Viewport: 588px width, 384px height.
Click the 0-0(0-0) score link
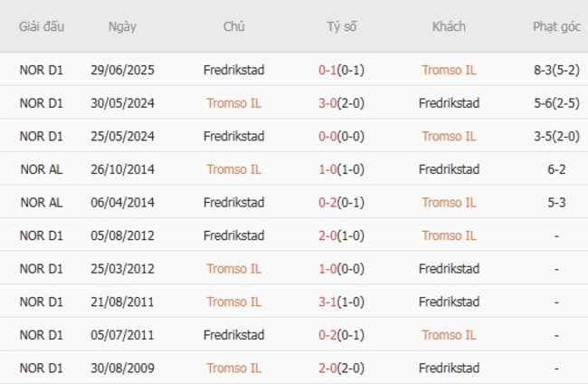[x=342, y=136]
